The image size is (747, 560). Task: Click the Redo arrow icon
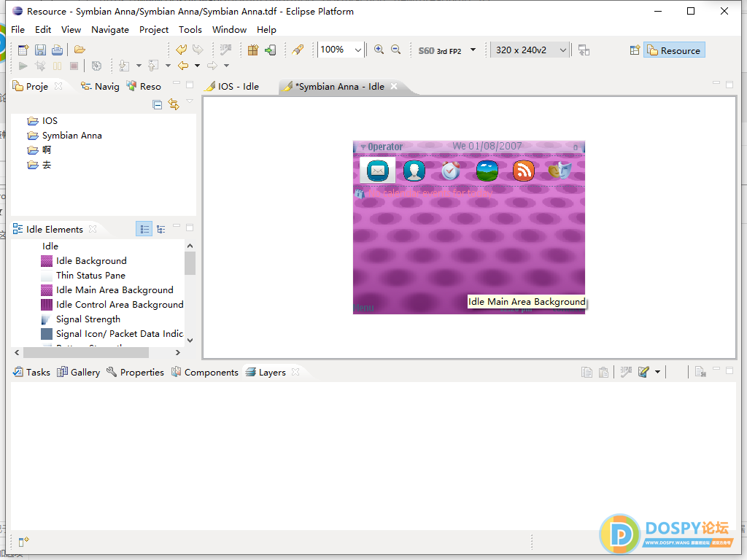tap(198, 50)
